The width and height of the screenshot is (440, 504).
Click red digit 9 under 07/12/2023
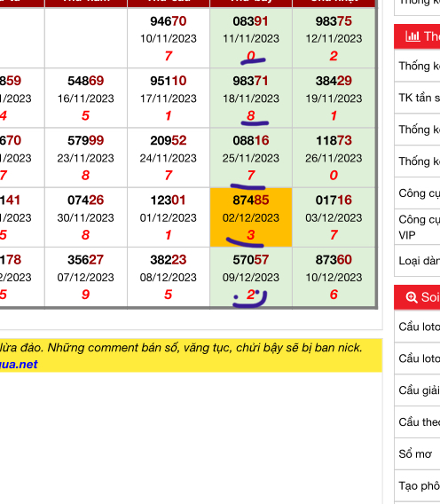[x=85, y=295]
